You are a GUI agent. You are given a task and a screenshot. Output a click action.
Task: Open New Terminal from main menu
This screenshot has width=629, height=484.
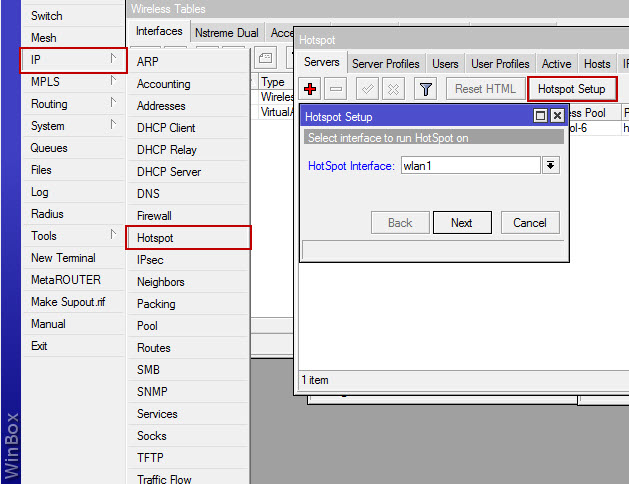click(x=73, y=258)
